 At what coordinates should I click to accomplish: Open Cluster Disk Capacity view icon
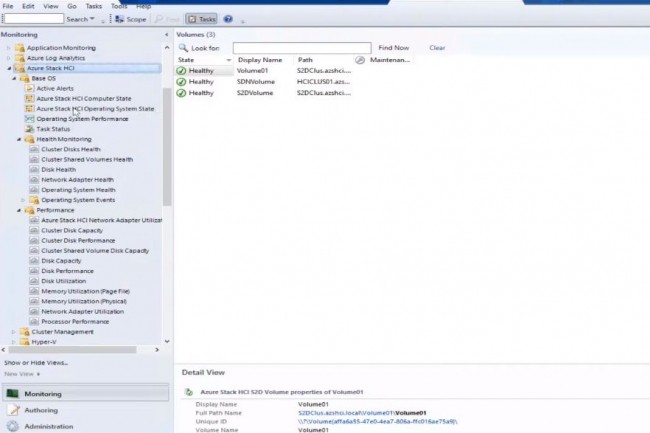[x=34, y=230]
